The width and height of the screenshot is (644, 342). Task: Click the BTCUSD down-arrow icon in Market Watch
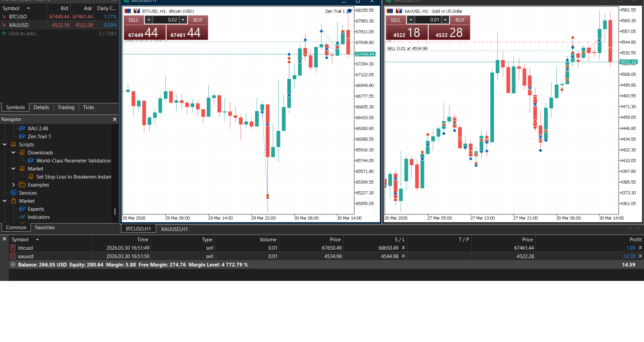[x=4, y=16]
